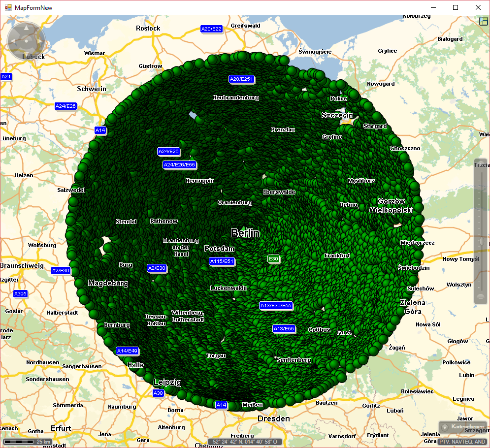The width and height of the screenshot is (490, 448).
Task: Click the PTV, NAVTEQ, AND copyright label
Action: 462,442
